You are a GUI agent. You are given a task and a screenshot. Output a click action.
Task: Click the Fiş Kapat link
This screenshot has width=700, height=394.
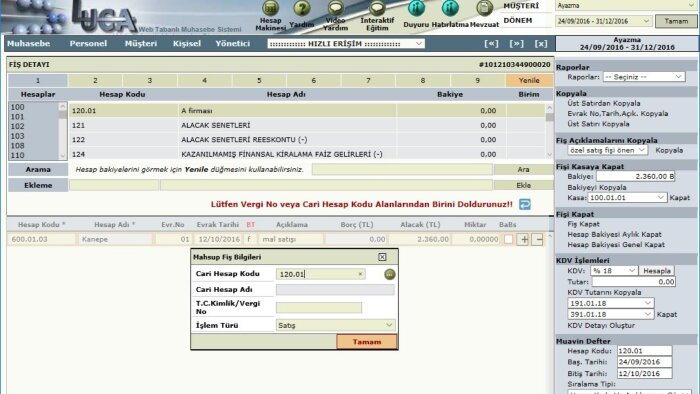coord(583,224)
